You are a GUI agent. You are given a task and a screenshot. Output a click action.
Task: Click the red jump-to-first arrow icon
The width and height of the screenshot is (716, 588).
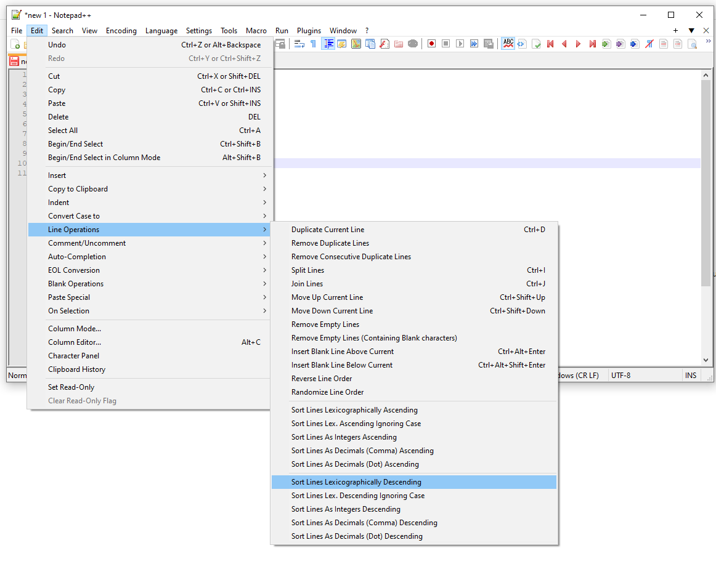[x=550, y=44]
